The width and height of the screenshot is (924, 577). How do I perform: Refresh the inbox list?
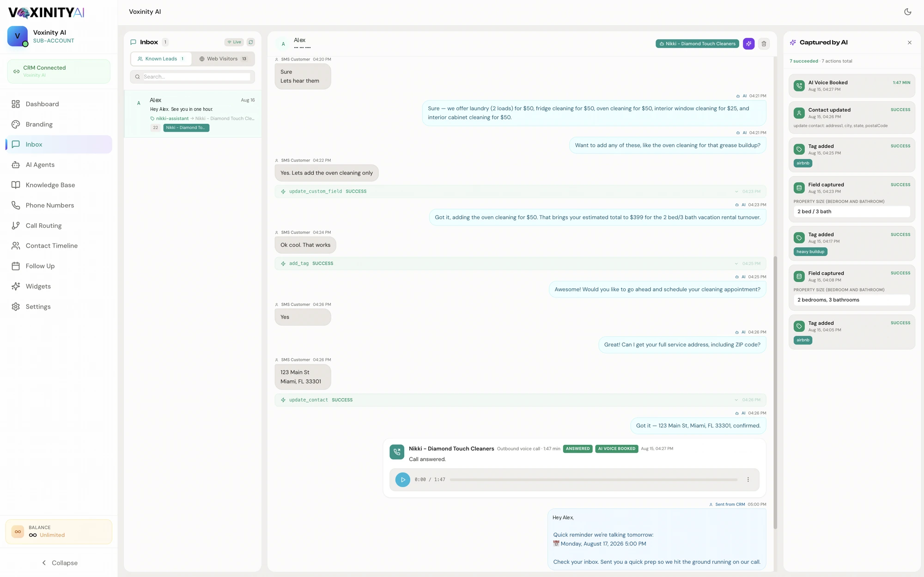(x=251, y=42)
